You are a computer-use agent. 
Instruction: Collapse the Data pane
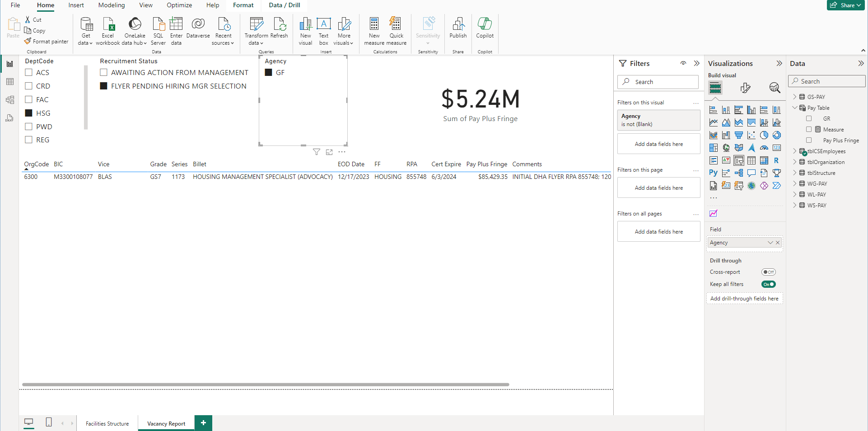pos(861,63)
